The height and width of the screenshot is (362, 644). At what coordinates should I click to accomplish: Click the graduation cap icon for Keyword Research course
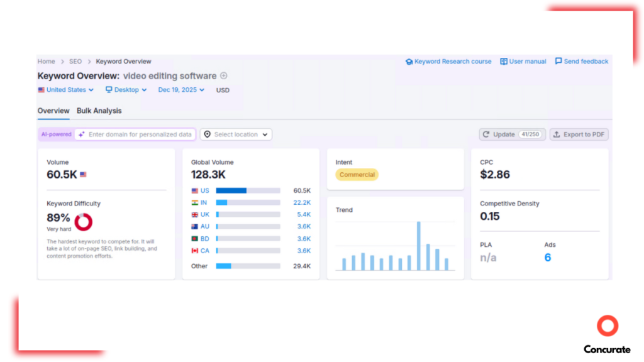tap(410, 62)
